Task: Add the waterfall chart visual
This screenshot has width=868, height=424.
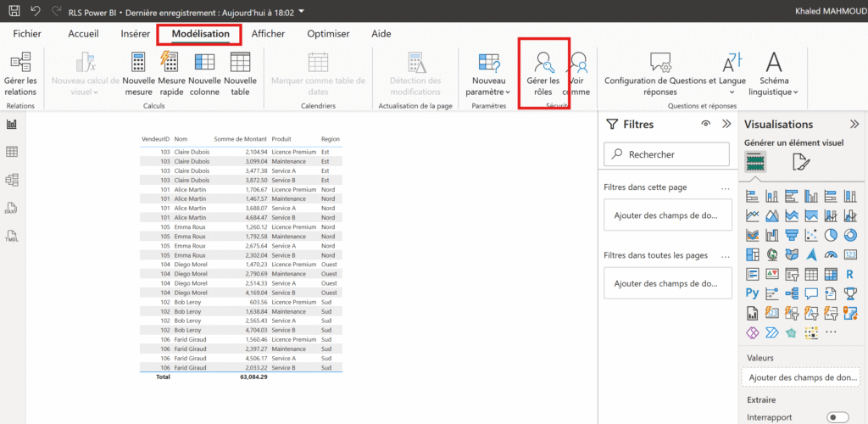Action: [771, 235]
